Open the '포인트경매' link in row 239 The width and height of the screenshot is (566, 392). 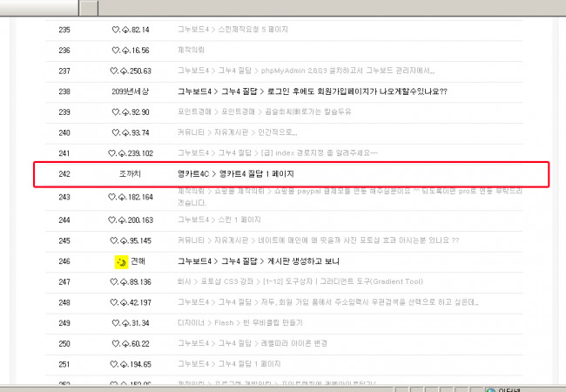[264, 112]
